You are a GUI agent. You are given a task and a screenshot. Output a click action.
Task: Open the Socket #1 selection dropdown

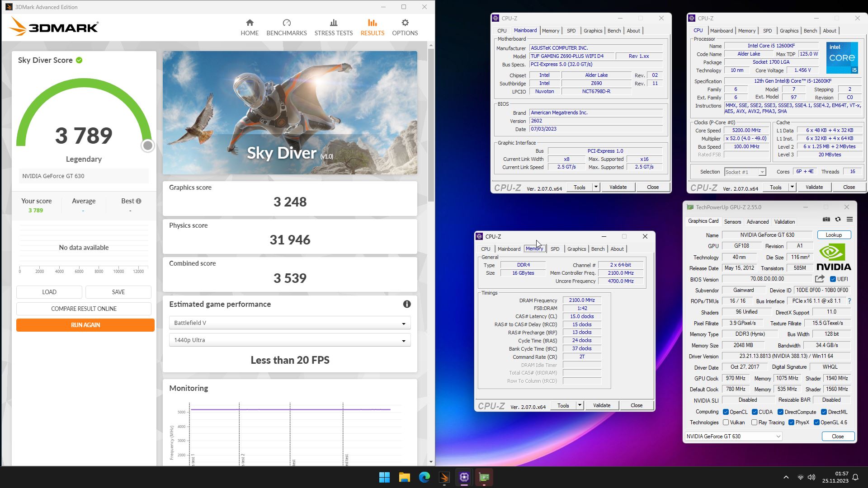coord(745,172)
